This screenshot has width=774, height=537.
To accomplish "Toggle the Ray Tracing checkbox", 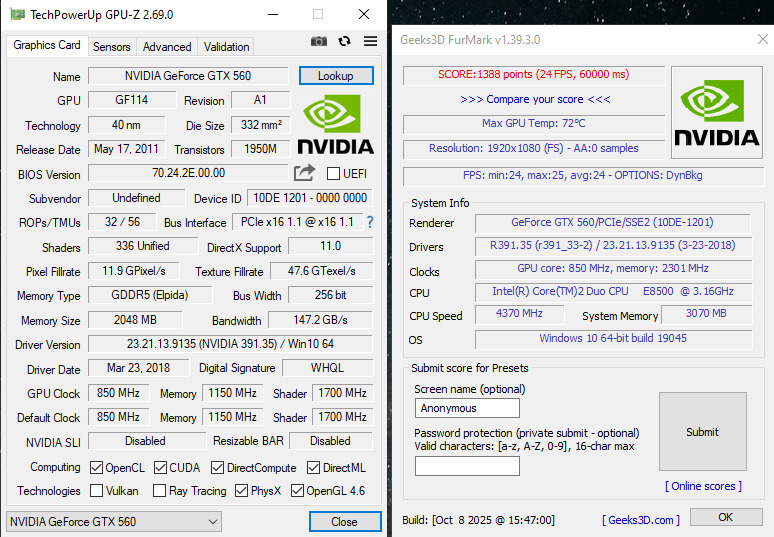I will point(159,491).
